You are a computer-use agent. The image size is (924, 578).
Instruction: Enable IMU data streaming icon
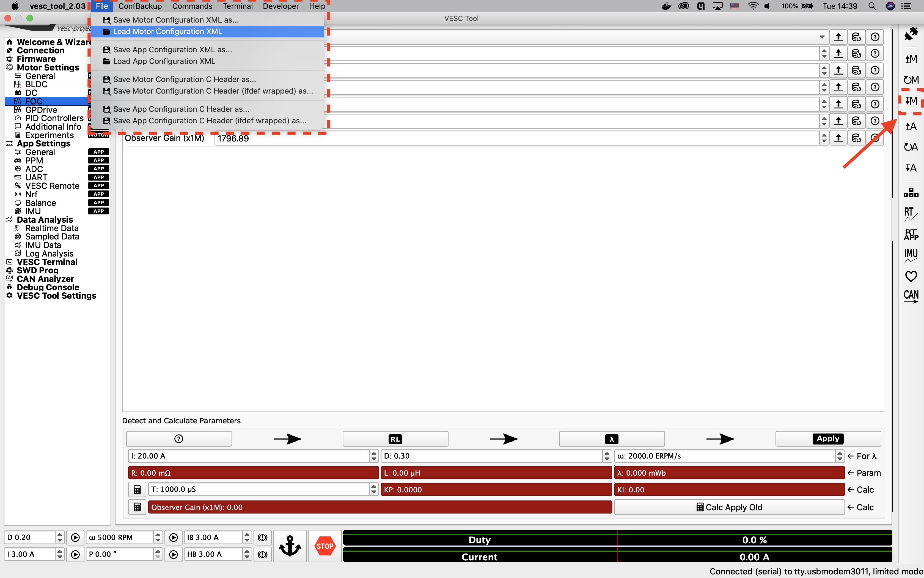coord(911,255)
